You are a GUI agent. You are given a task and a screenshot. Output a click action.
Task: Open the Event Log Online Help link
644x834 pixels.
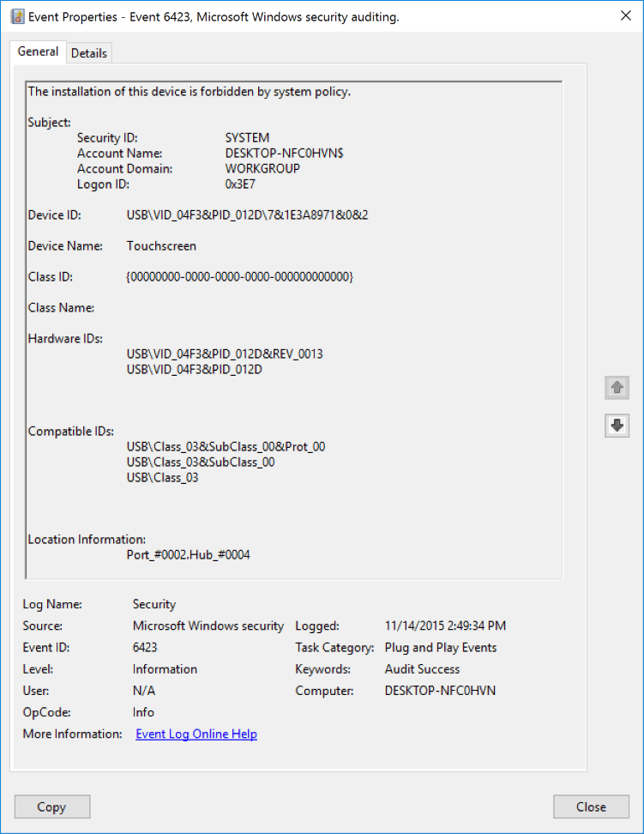(196, 734)
